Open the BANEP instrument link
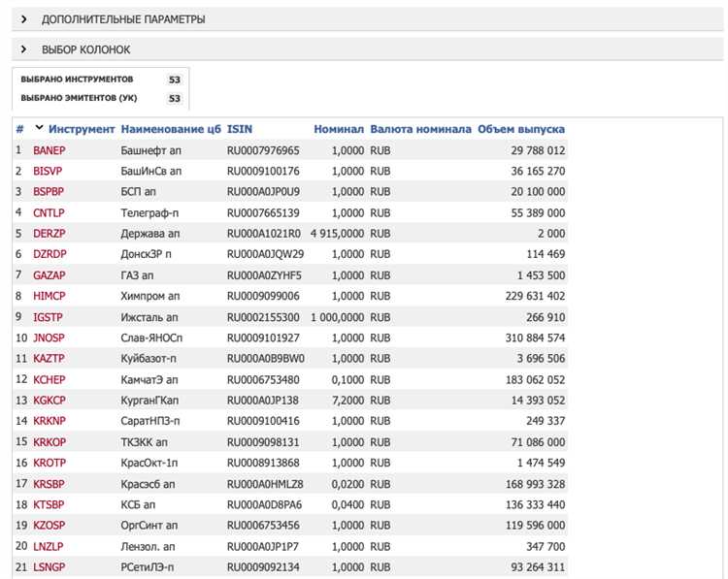 pyautogui.click(x=49, y=151)
